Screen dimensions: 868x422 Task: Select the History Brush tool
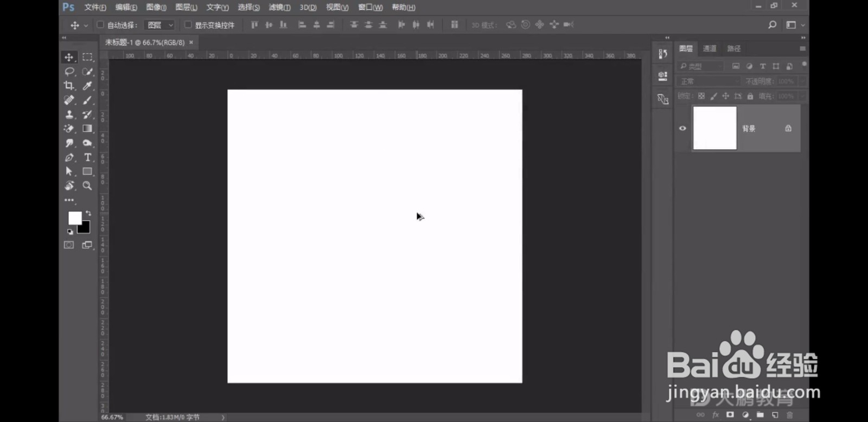tap(87, 114)
